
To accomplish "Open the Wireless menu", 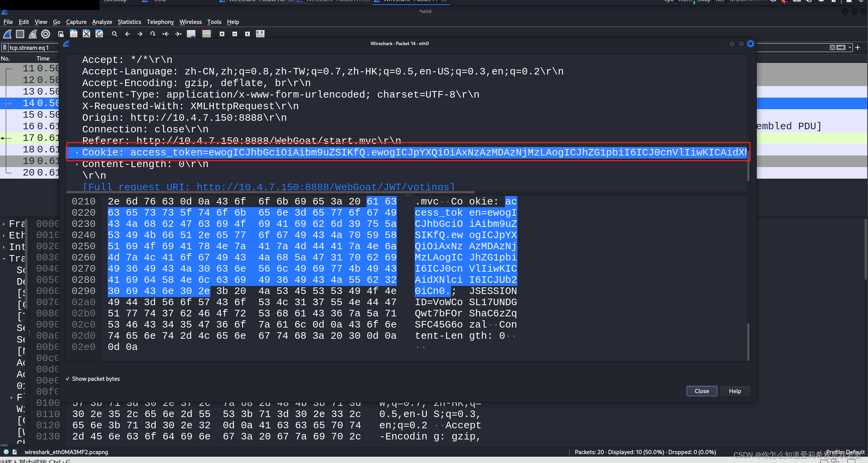I will point(190,22).
